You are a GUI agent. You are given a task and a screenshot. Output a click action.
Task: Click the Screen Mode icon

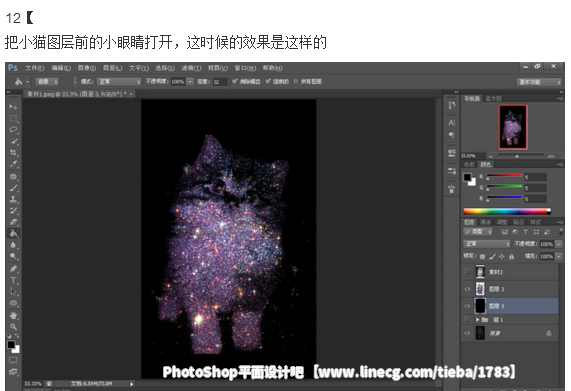coord(13,372)
